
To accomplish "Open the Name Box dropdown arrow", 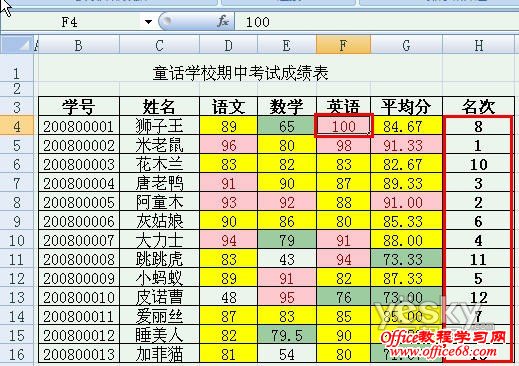I will click(x=148, y=22).
